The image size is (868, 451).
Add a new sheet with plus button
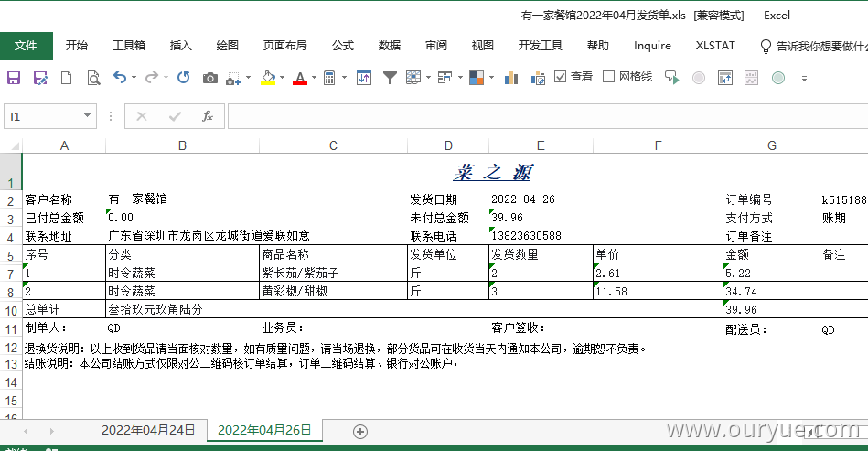360,432
